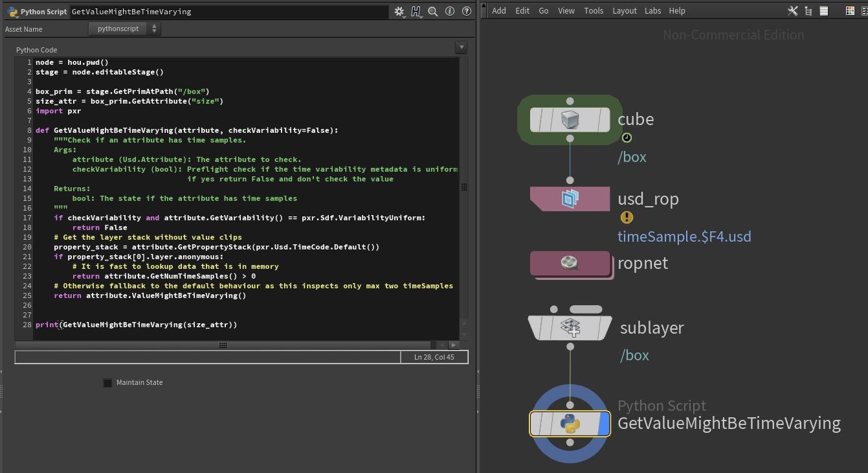Open the Labs menu
This screenshot has height=473, width=868.
click(x=653, y=11)
